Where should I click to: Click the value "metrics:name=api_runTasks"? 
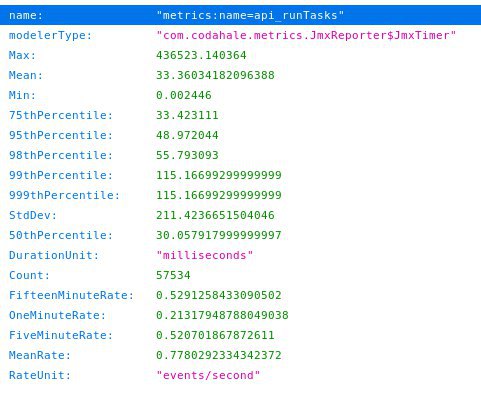[x=250, y=15]
